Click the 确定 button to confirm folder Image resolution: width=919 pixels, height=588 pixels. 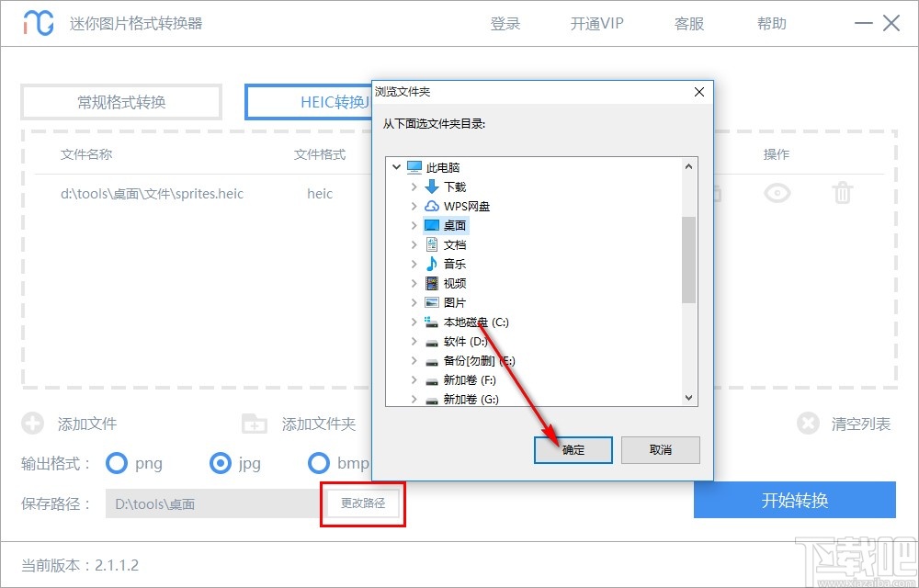click(573, 450)
